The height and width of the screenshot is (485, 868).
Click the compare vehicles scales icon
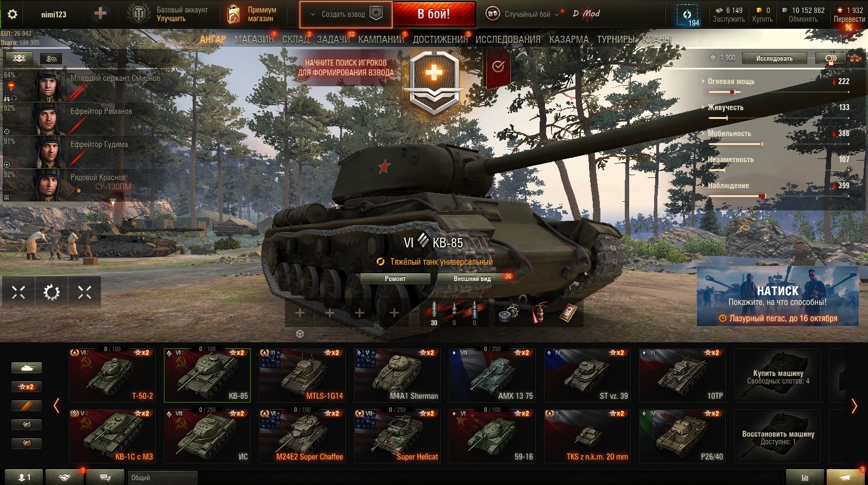856,58
